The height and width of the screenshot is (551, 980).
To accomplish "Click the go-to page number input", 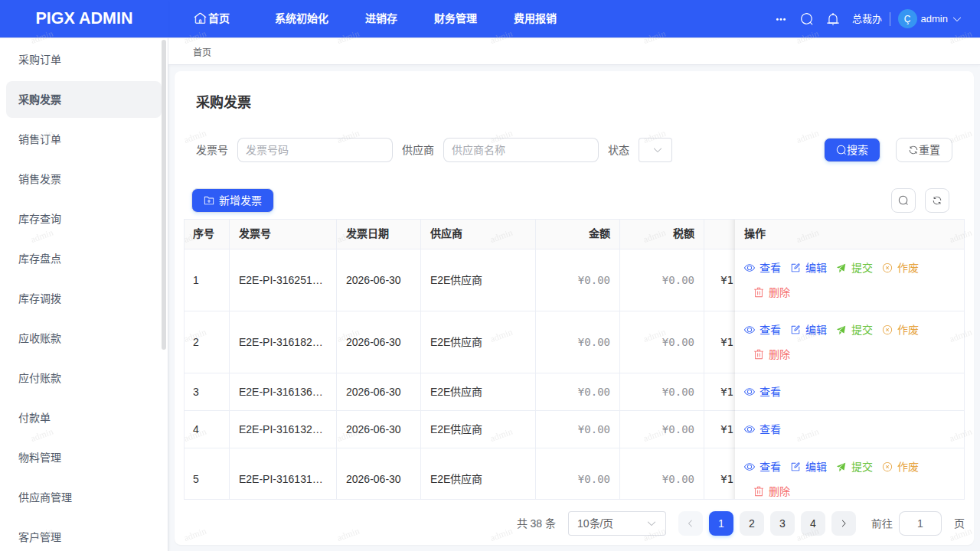I will (x=920, y=523).
